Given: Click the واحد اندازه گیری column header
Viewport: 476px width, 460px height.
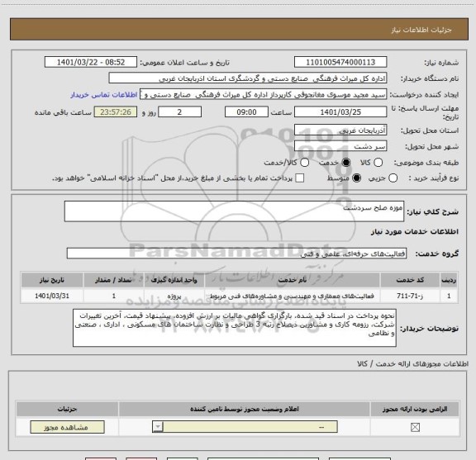Looking at the screenshot, I should coord(174,280).
